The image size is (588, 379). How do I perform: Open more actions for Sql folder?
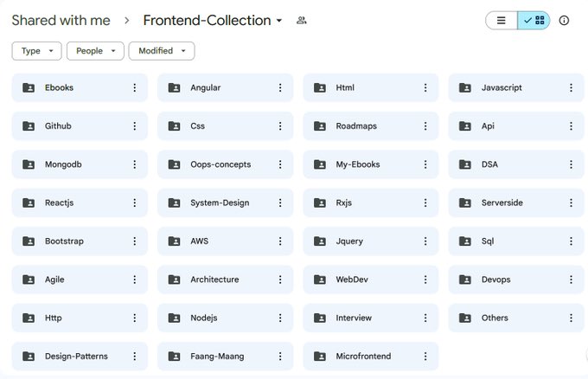point(571,241)
